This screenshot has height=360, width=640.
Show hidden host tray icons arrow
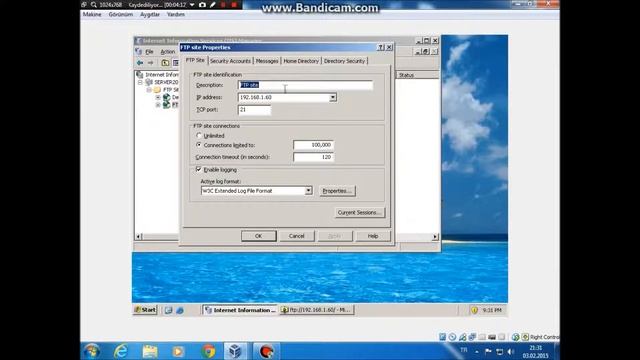point(477,351)
